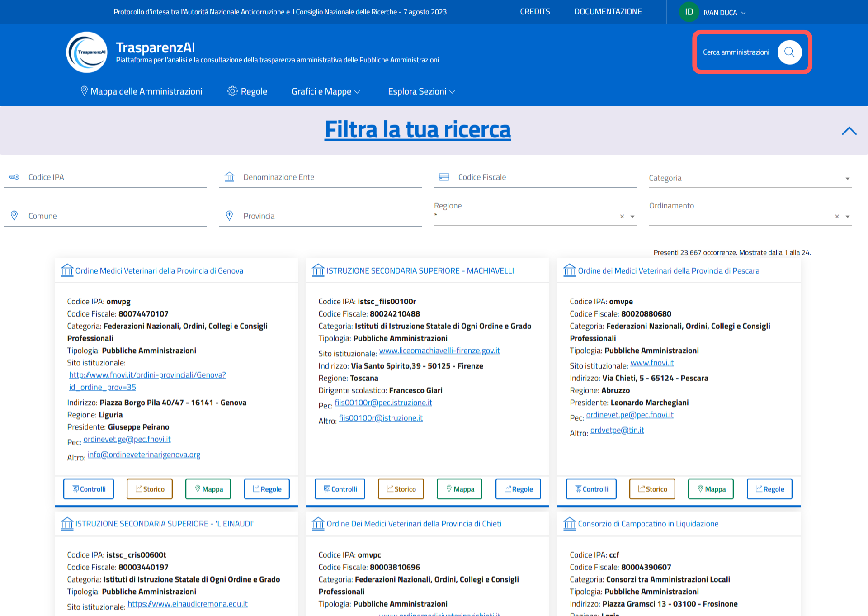Click Mappa on the Pescara veterinari card
The height and width of the screenshot is (616, 868).
(711, 489)
